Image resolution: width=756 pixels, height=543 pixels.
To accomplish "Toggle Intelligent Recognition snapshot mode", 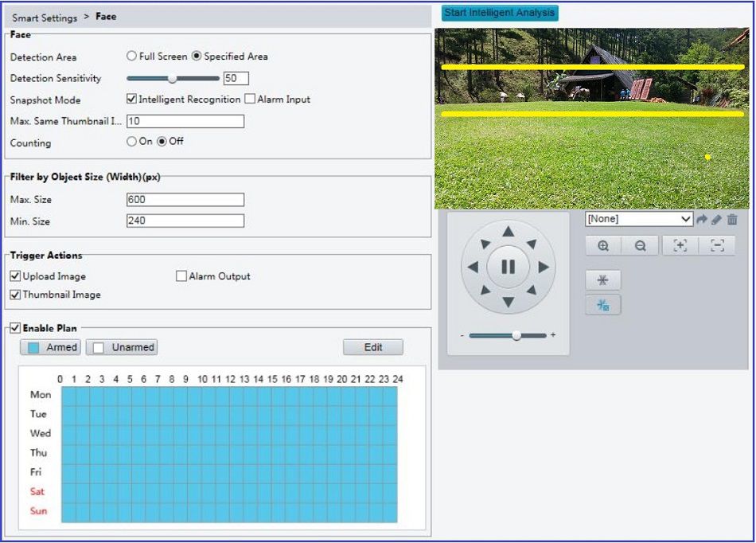I will tap(131, 99).
